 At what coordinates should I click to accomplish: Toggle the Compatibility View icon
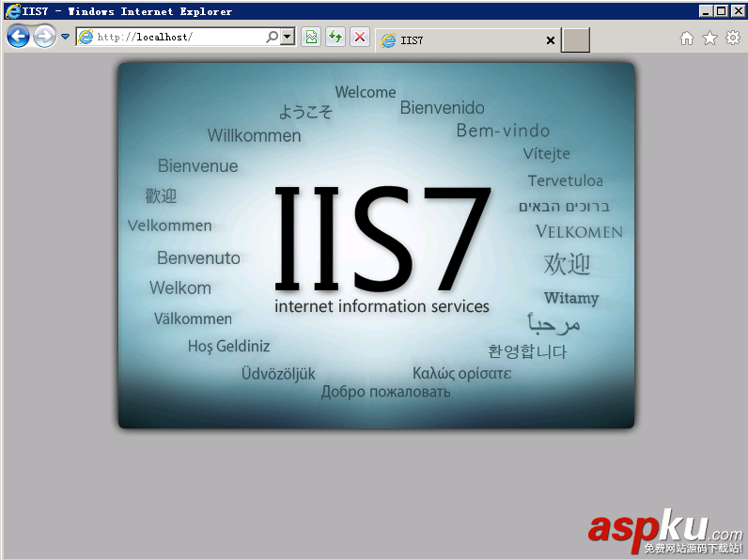tap(311, 37)
